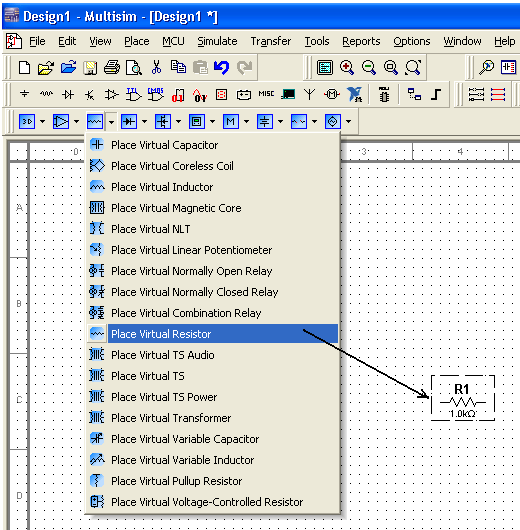Place an RF antenna component icon
520x530 pixels.
[309, 94]
